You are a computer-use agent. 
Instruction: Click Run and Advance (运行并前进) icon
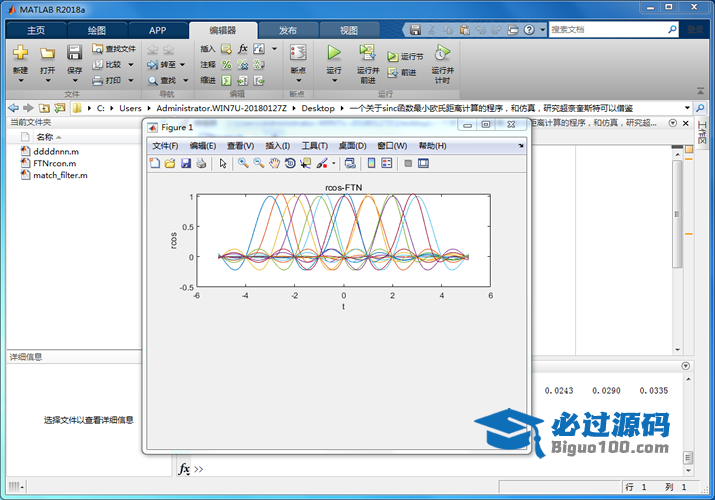[x=367, y=53]
